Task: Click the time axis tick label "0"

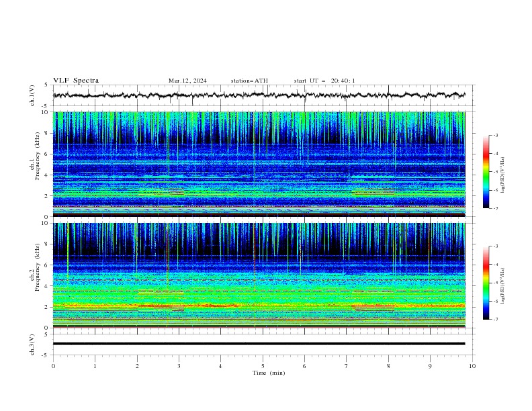Action: point(53,366)
